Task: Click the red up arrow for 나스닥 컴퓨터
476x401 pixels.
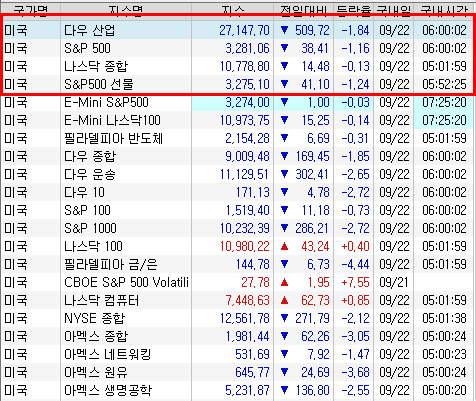Action: 284,300
